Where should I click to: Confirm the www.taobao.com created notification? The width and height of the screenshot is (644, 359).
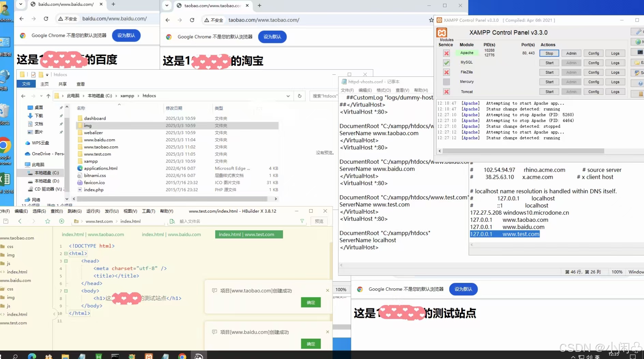pyautogui.click(x=311, y=302)
